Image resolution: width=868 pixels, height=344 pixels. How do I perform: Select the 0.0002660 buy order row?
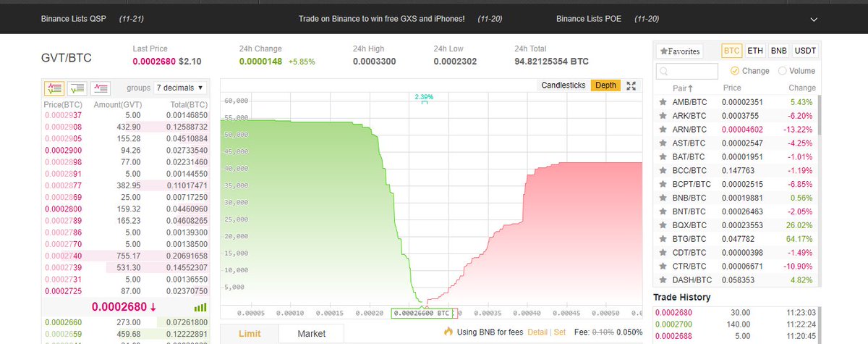[x=126, y=321]
